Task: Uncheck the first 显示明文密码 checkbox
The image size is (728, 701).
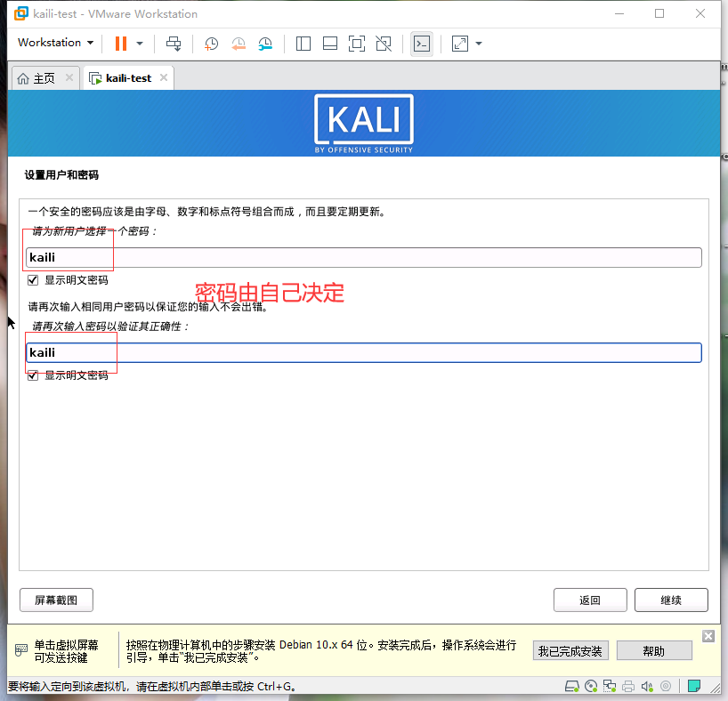Action: click(x=33, y=280)
